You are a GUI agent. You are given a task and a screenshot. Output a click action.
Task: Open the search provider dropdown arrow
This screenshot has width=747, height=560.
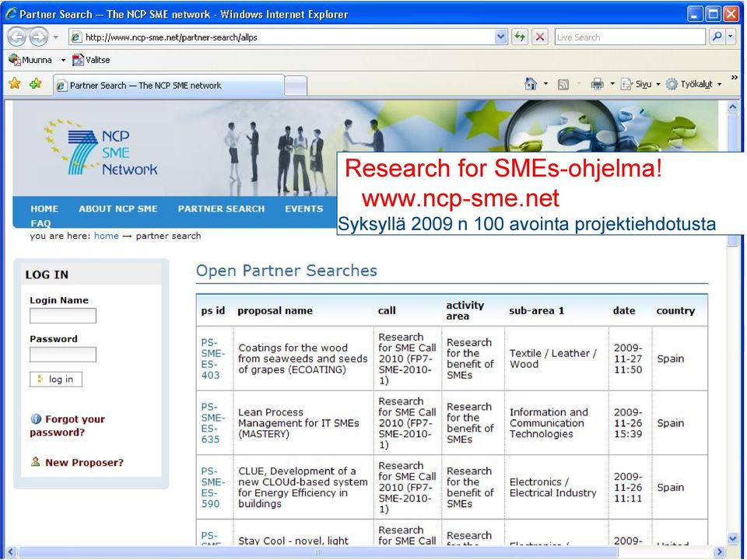coord(731,37)
